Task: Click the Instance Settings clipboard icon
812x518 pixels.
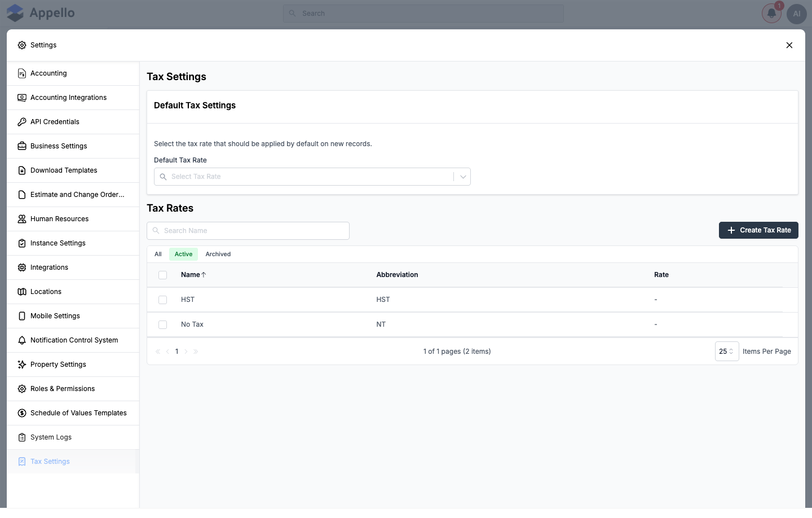Action: (x=22, y=243)
